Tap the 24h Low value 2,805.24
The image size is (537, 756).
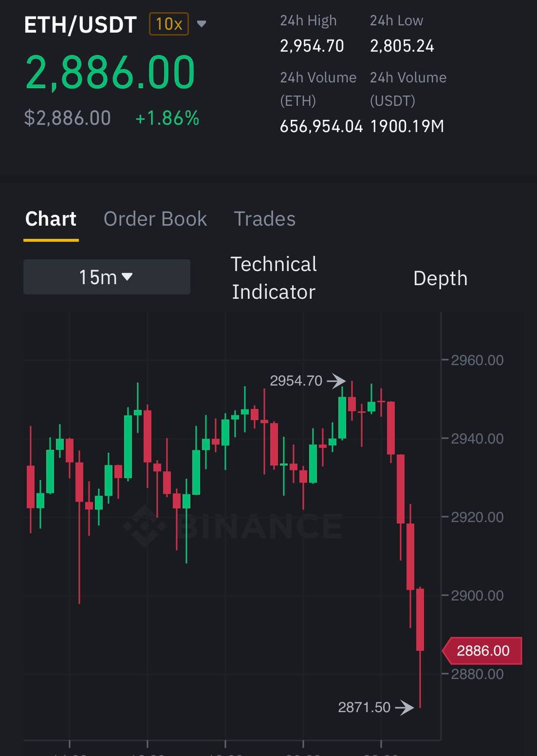coord(402,46)
